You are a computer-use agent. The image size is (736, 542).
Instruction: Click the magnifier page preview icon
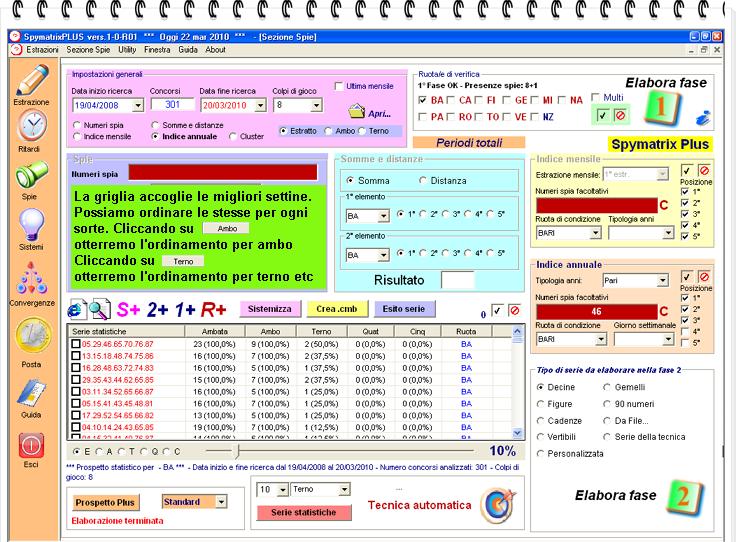100,309
